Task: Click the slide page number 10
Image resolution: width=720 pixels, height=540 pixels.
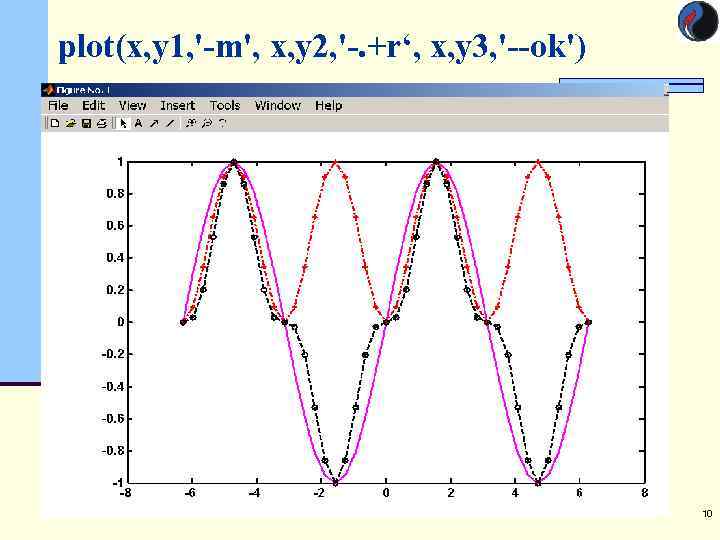Action: click(707, 513)
